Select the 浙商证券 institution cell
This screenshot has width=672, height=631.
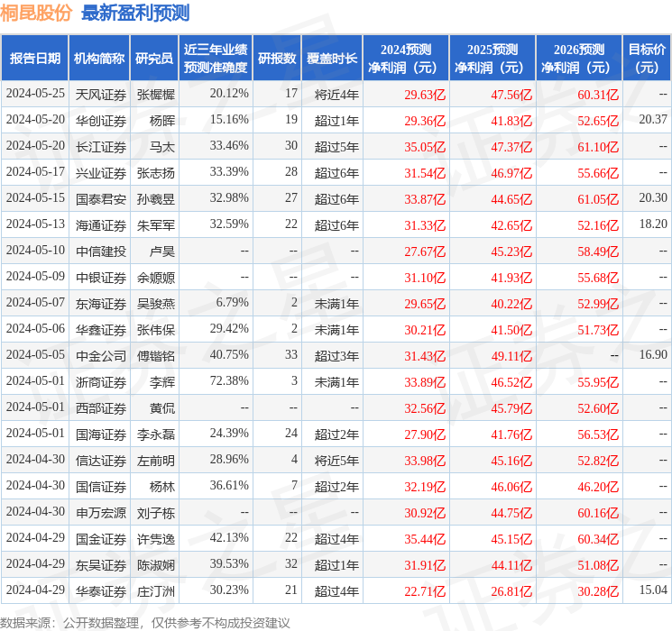(101, 382)
